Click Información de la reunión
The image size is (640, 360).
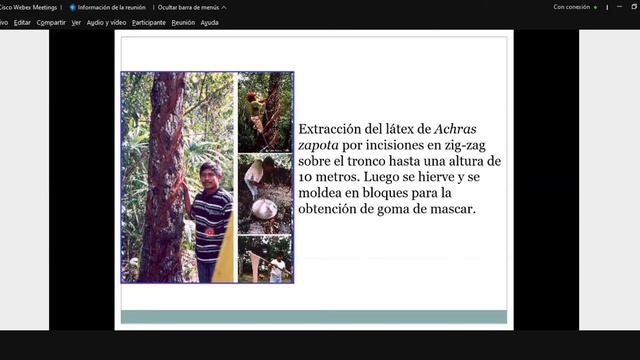pos(111,7)
